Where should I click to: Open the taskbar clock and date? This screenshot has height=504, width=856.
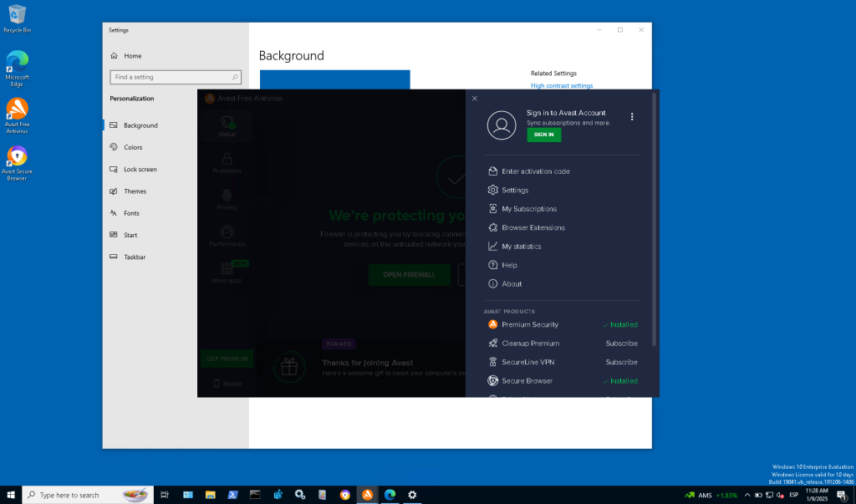(x=817, y=495)
